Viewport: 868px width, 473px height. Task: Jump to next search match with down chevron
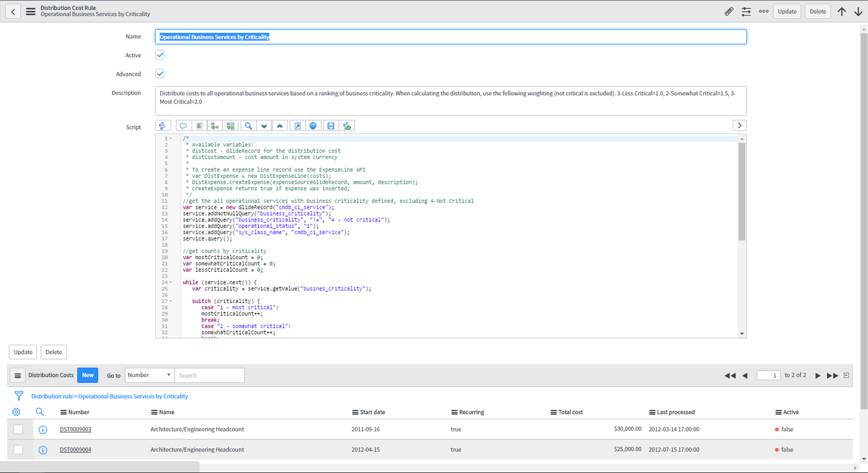click(264, 125)
